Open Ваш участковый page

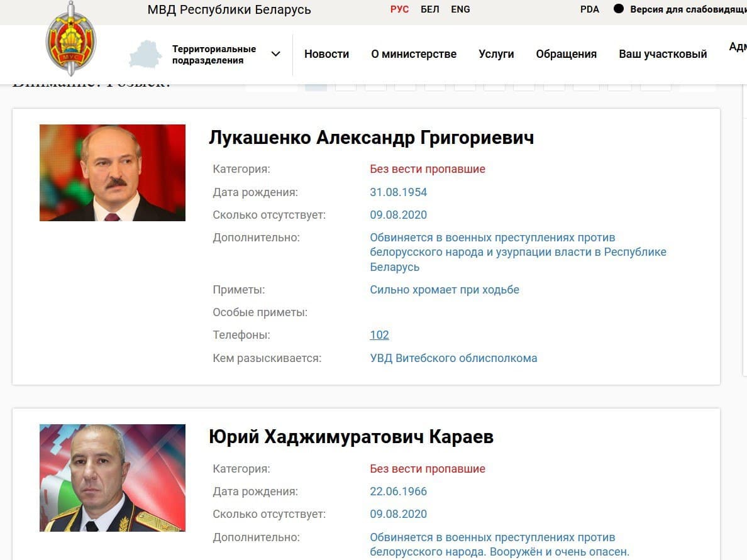click(x=663, y=54)
